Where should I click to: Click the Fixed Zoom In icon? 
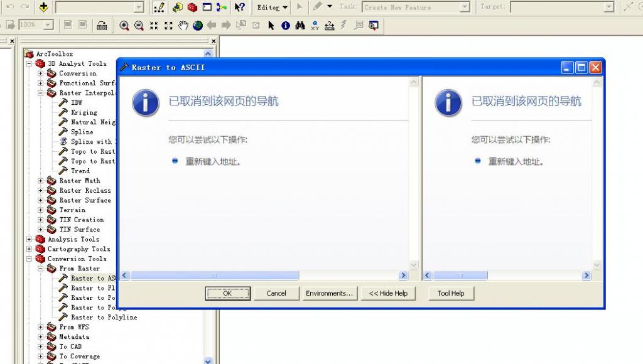pos(154,25)
